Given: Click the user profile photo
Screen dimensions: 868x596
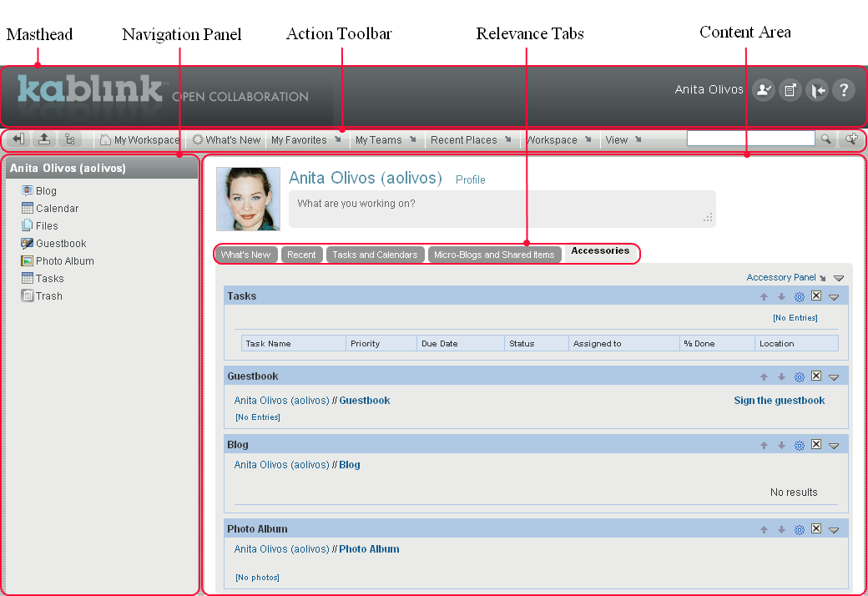Looking at the screenshot, I should click(248, 199).
